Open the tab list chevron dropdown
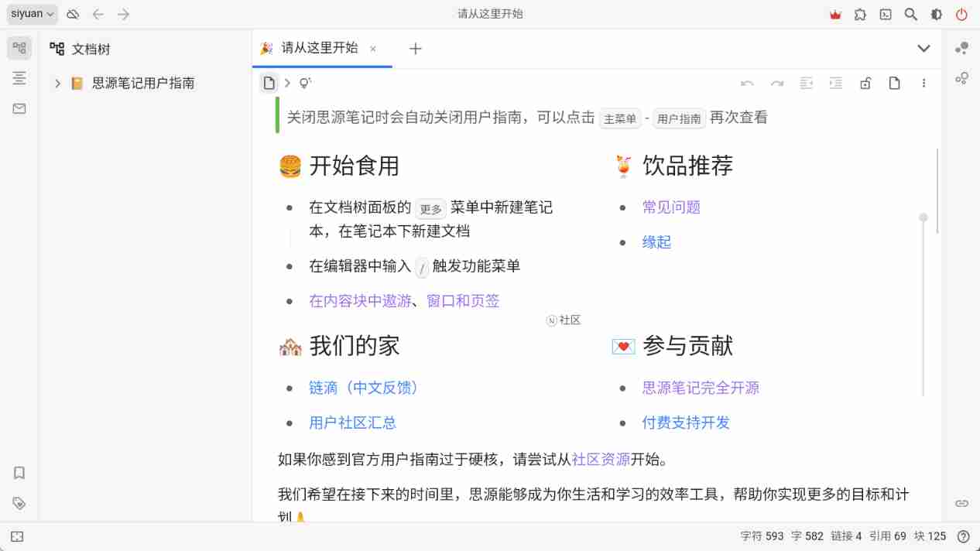This screenshot has width=980, height=551. [x=923, y=49]
